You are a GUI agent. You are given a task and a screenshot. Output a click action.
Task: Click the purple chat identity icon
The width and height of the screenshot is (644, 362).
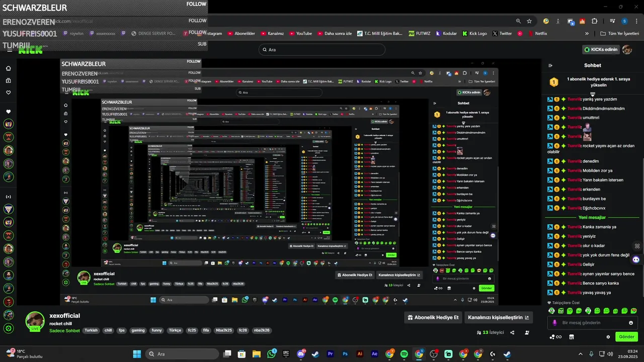tap(554, 323)
